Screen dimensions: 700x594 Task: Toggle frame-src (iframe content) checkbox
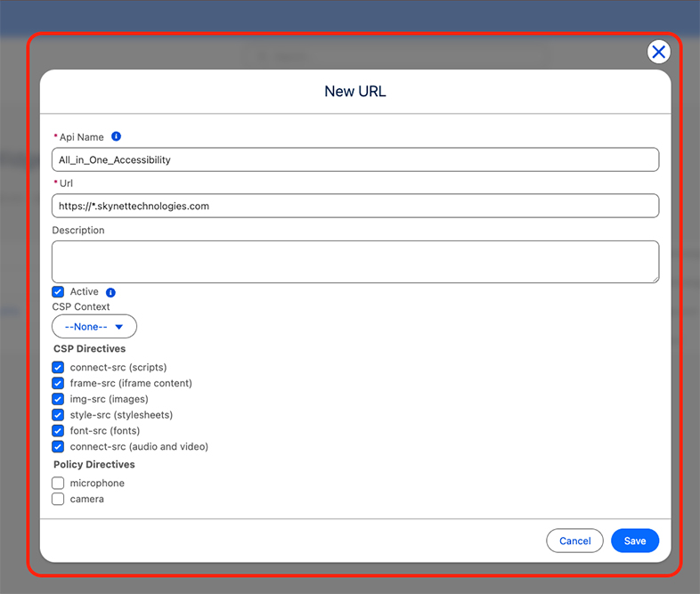pyautogui.click(x=58, y=383)
